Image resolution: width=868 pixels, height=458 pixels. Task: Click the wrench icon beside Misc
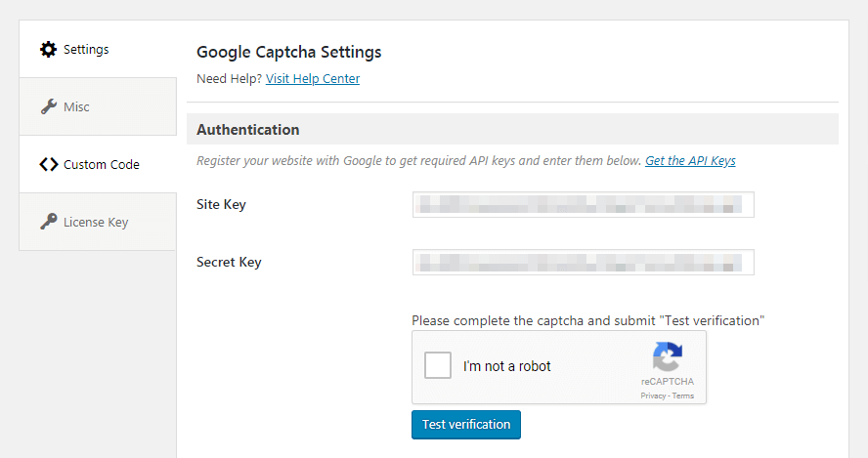coord(48,106)
